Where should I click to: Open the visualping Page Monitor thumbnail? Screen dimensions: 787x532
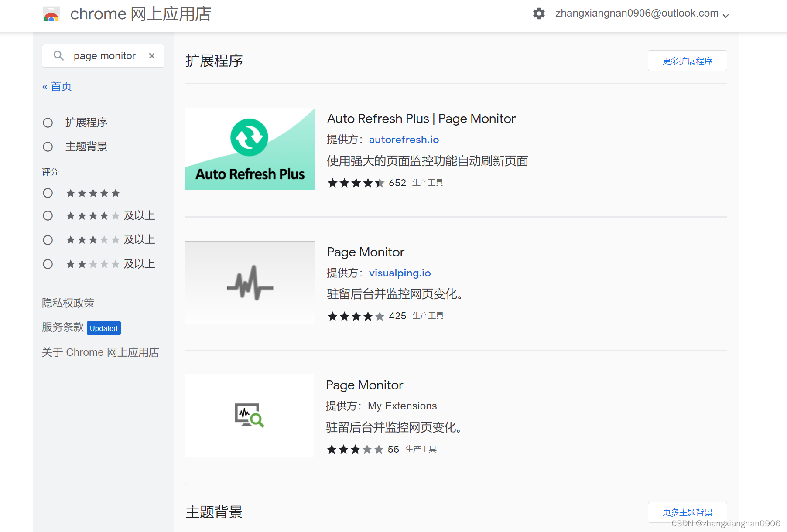pos(250,283)
